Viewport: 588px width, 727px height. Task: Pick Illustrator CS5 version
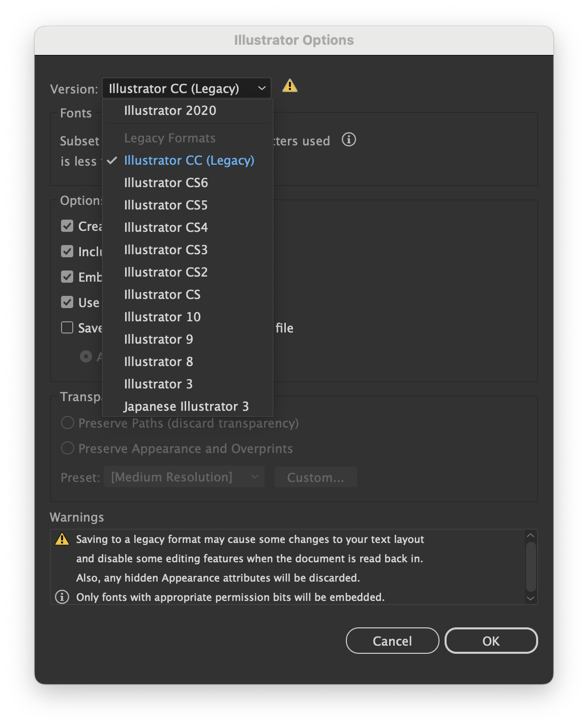point(188,205)
